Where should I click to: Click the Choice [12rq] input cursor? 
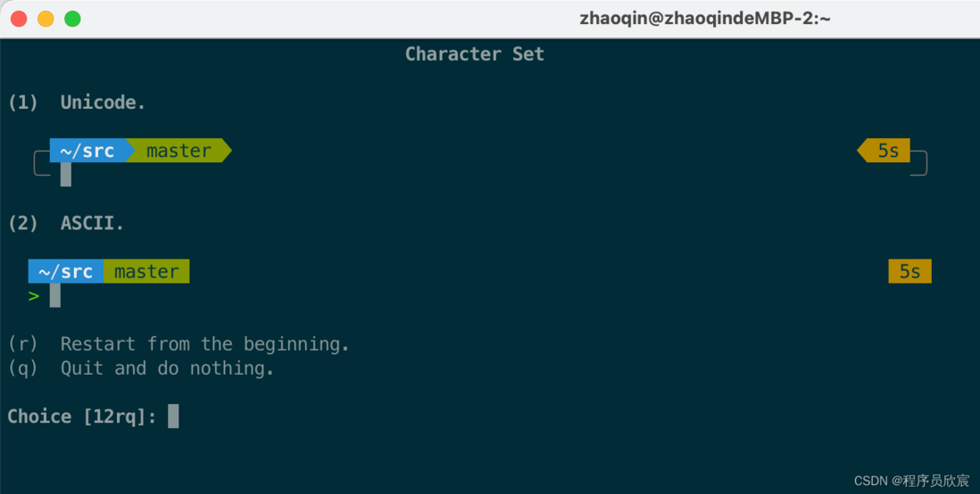[x=173, y=416]
